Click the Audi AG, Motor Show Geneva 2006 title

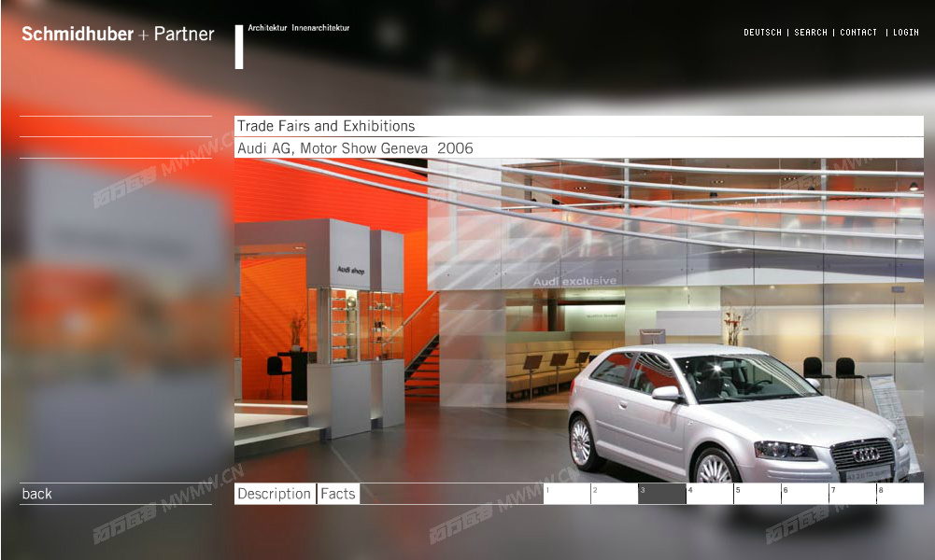click(355, 148)
